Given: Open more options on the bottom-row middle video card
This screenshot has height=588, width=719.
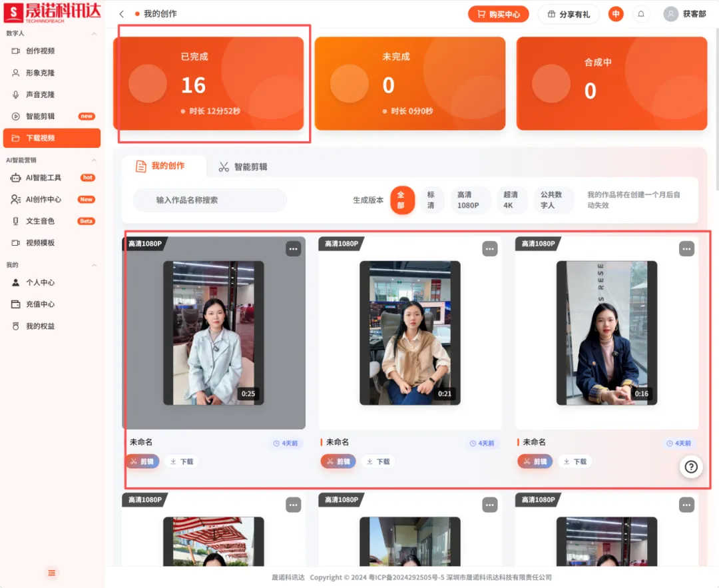Looking at the screenshot, I should pos(490,505).
